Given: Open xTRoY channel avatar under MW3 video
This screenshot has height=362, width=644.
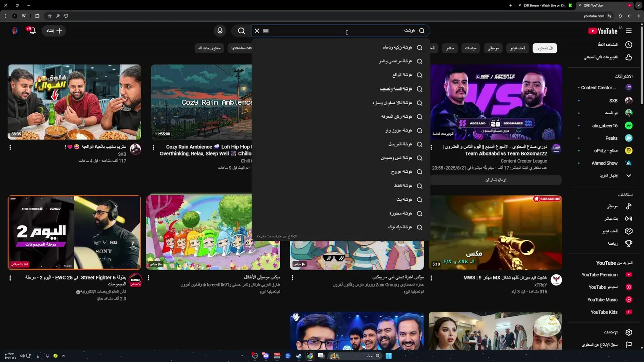Looking at the screenshot, I should [x=556, y=280].
